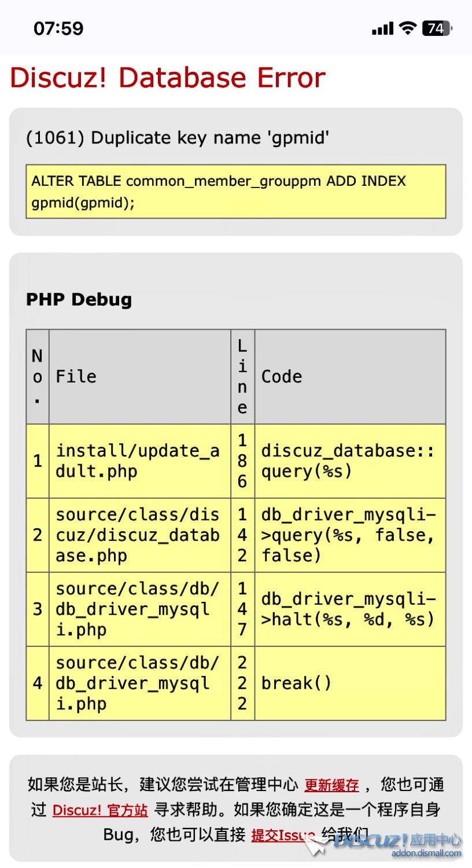Open the 更新缓存 link

(x=332, y=785)
